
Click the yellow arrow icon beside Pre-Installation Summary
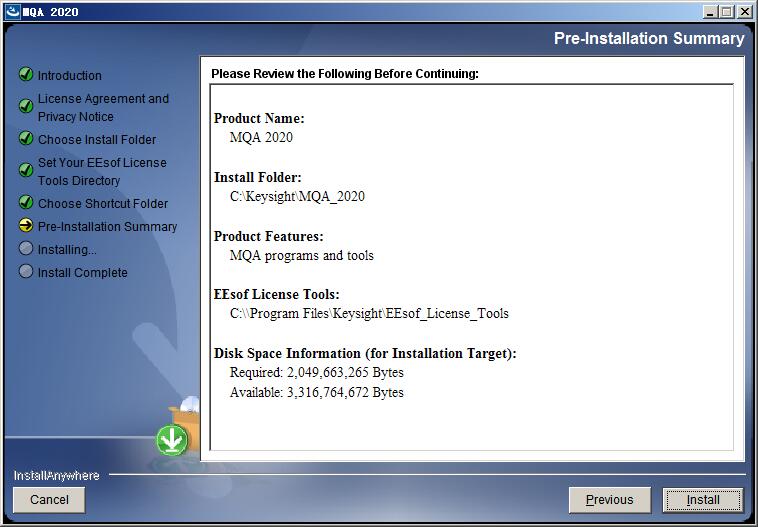(x=26, y=225)
